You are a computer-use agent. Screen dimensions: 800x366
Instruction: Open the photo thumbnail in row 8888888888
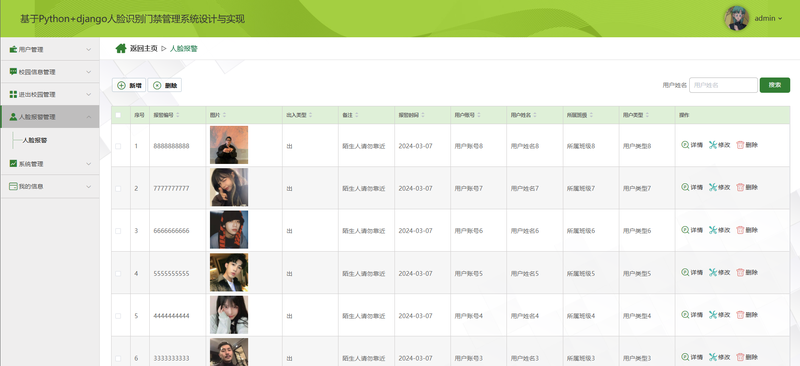[229, 145]
